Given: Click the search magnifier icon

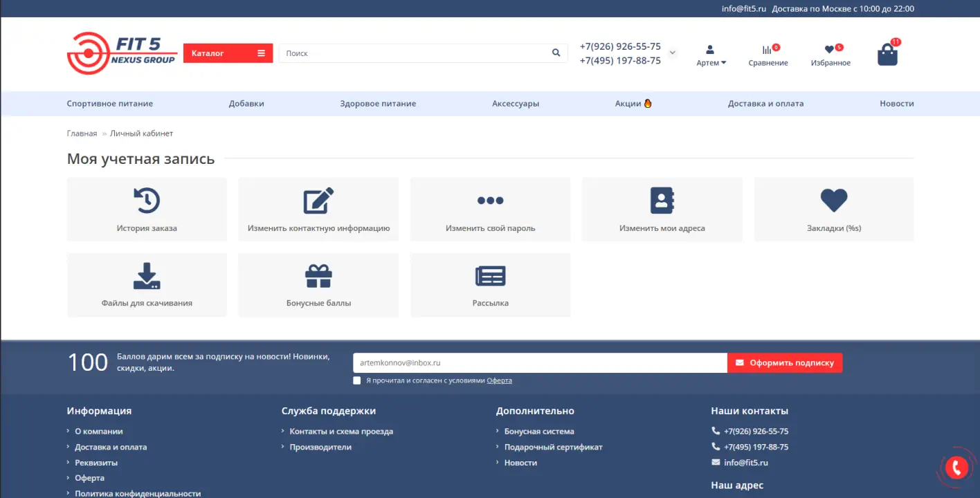Looking at the screenshot, I should 556,53.
